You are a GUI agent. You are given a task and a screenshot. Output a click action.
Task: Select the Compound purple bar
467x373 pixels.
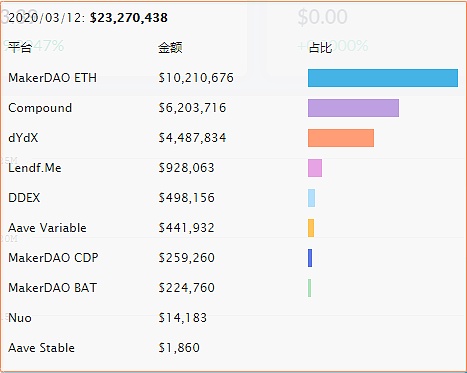353,108
